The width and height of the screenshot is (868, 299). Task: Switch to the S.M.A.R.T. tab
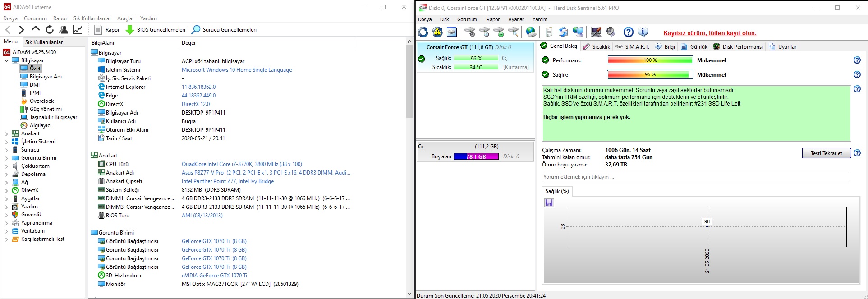[632, 46]
